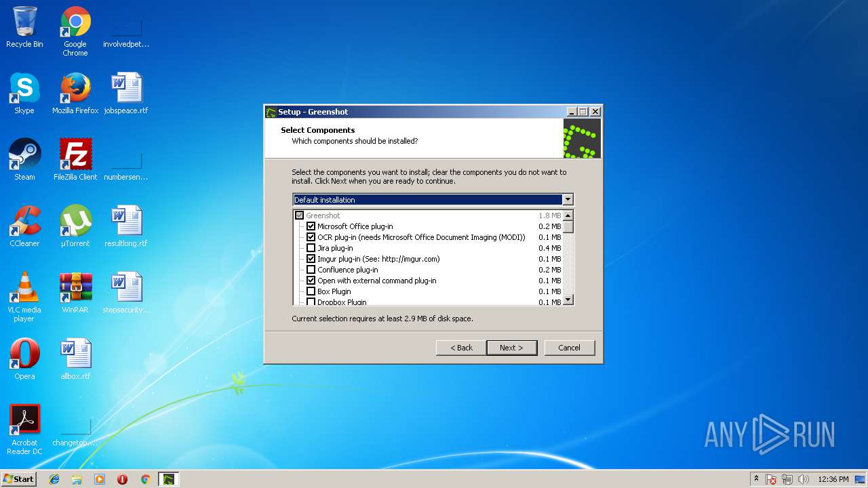Screen dimensions: 868x488
Task: Click the volume tray icon
Action: pos(804,479)
